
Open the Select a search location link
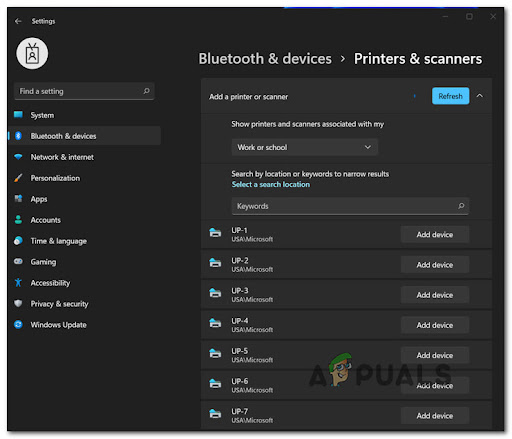pos(271,184)
